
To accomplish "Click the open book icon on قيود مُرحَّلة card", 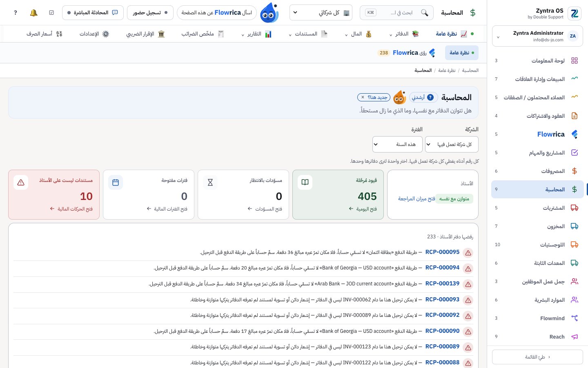I will [x=305, y=182].
